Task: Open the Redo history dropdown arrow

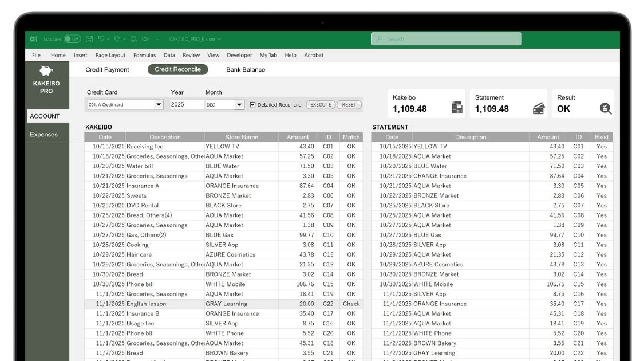Action: coord(124,39)
